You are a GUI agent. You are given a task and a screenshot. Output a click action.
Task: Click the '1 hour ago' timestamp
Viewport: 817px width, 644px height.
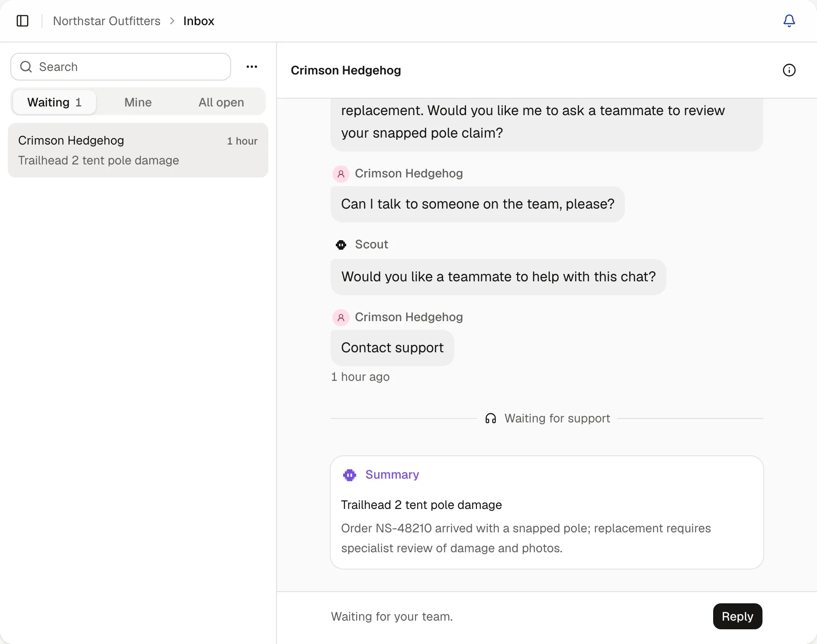360,377
